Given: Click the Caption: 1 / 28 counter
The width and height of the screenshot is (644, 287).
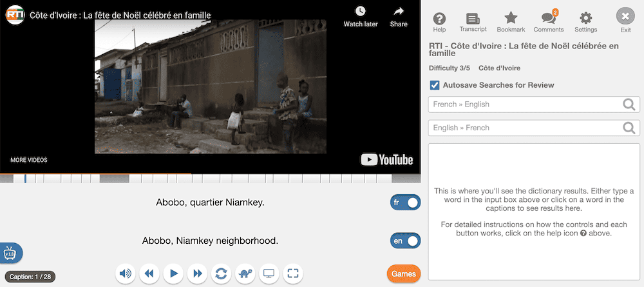Looking at the screenshot, I should 30,277.
